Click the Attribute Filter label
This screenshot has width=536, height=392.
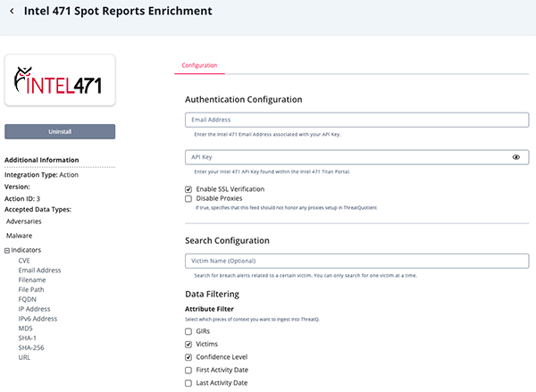coord(209,309)
